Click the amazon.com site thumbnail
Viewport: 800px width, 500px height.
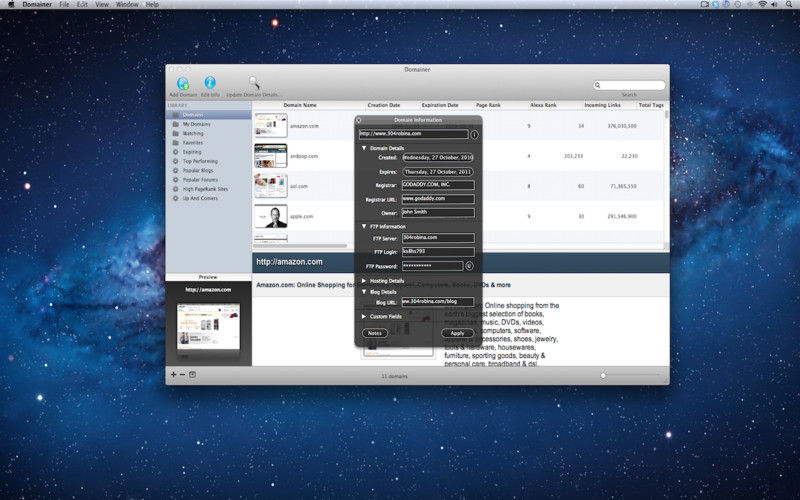pyautogui.click(x=271, y=126)
